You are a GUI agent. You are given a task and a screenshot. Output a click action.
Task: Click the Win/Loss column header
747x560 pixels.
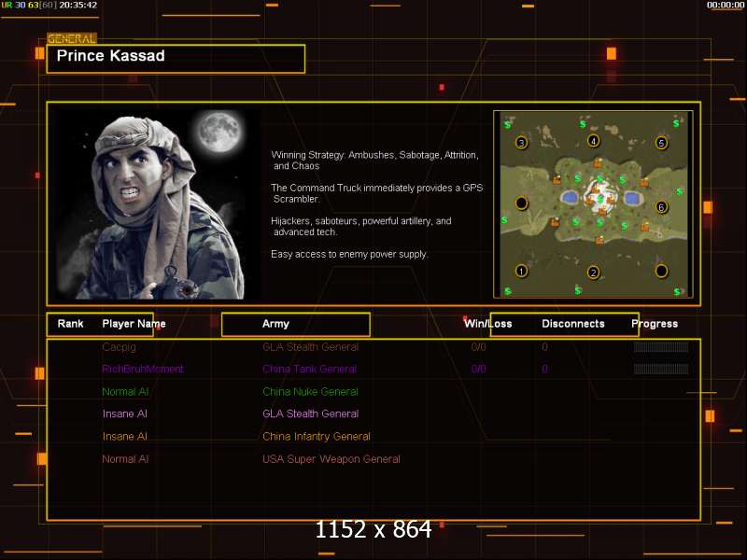point(487,324)
